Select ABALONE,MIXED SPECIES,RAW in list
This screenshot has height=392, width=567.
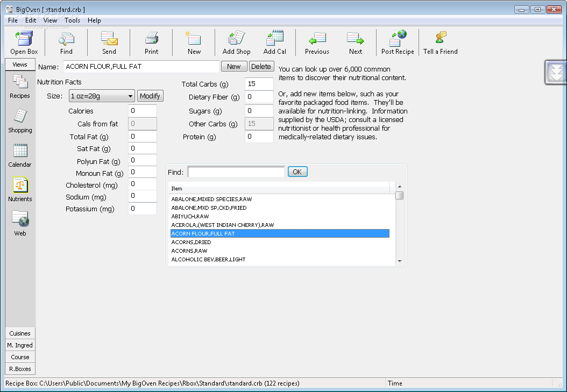280,199
